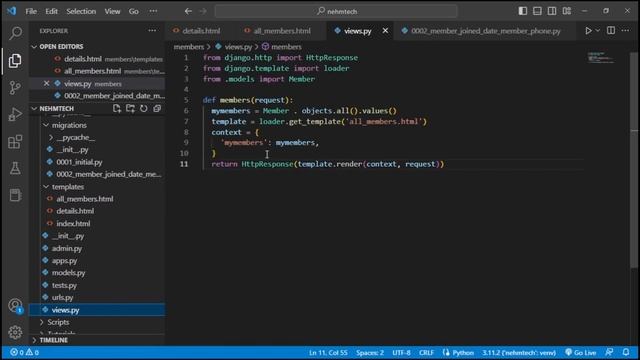Open admin.py in the file tree

[x=67, y=248]
